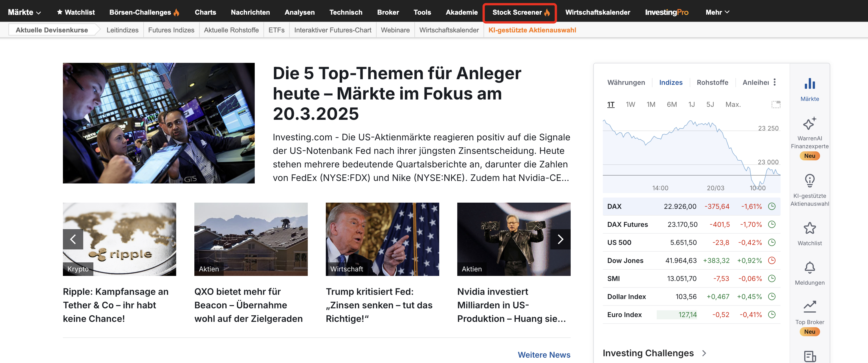Image resolution: width=868 pixels, height=363 pixels.
Task: Open the Märkte sidebar chart icon
Action: tap(809, 83)
